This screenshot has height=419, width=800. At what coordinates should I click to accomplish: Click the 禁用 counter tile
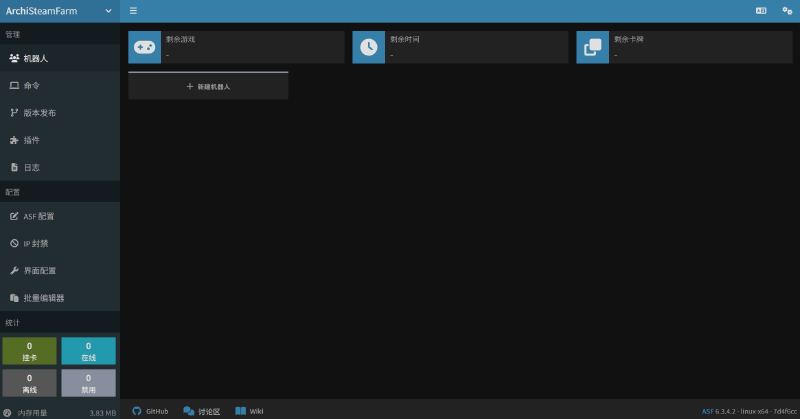click(88, 383)
